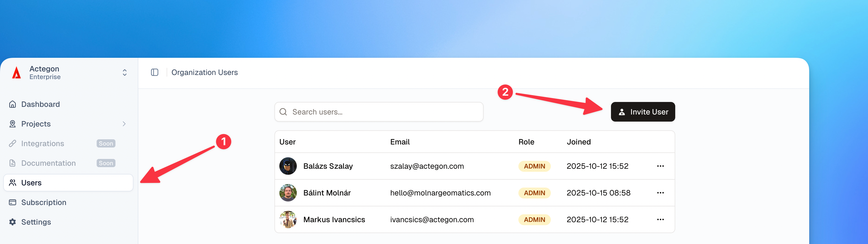This screenshot has height=244, width=868.
Task: Click the email ivancsics@actegon.com
Action: (x=432, y=219)
